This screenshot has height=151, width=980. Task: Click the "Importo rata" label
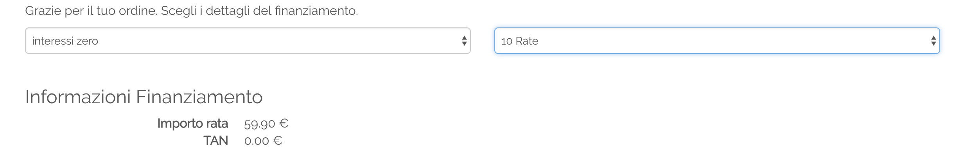(193, 124)
